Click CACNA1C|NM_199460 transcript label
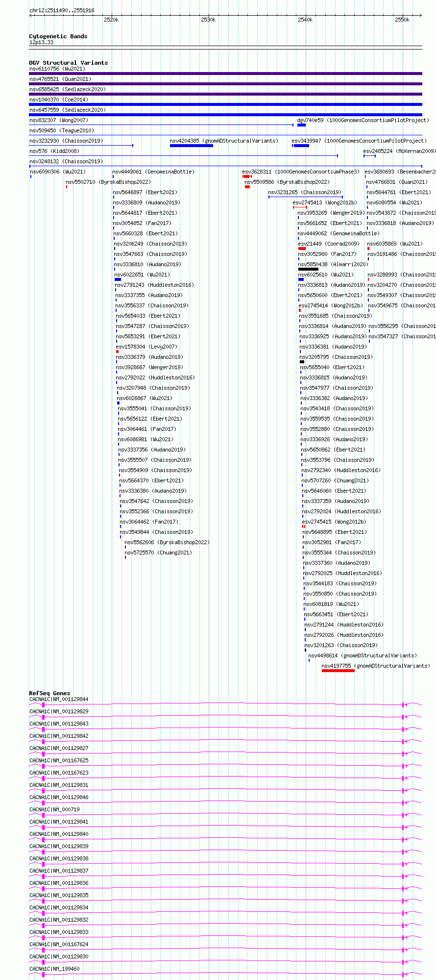 54,969
